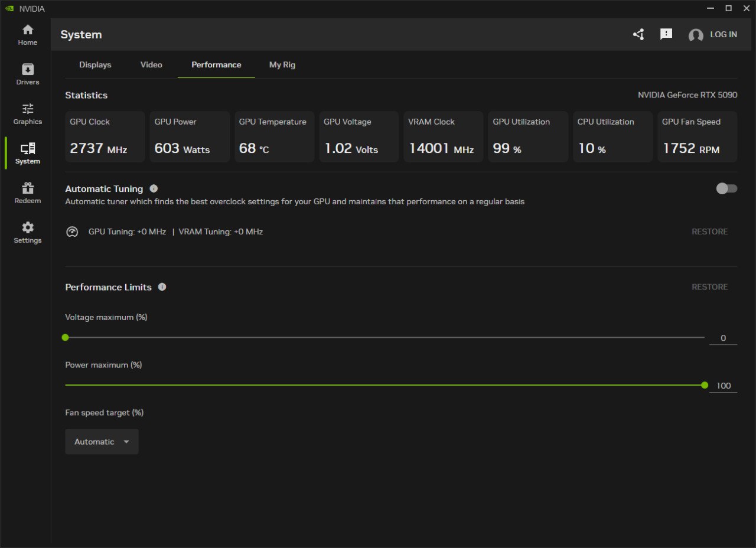Show Automatic Tuning info tooltip icon
Screen dimensions: 756x548
tap(154, 188)
